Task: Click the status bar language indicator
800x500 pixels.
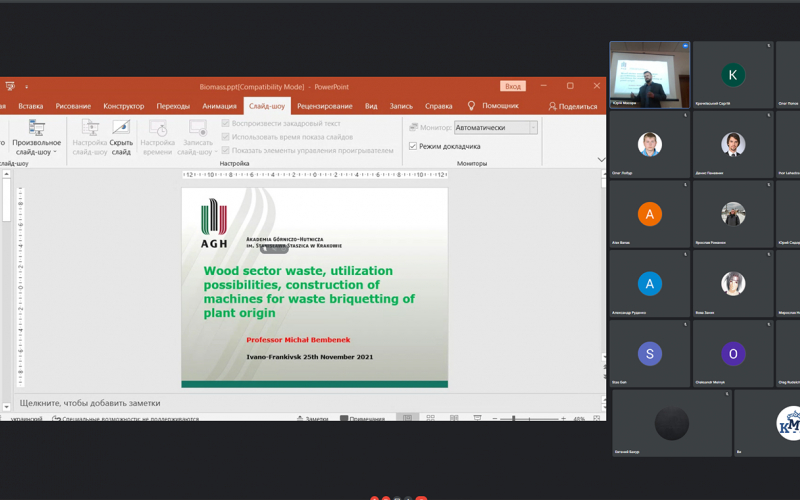Action: click(27, 419)
